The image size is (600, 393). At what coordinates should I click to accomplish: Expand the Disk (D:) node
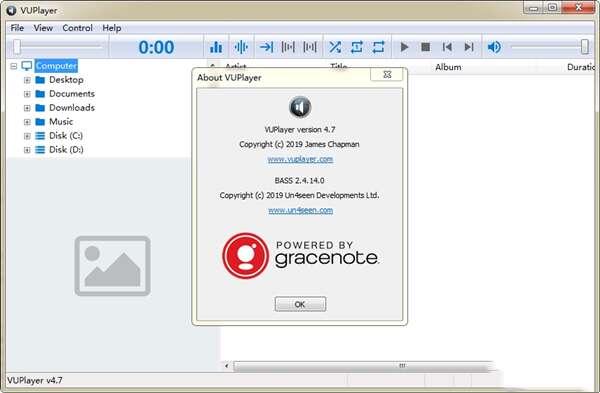27,150
